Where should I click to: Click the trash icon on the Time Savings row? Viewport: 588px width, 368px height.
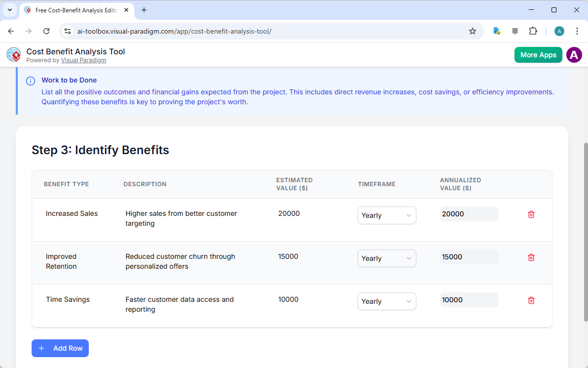point(531,300)
